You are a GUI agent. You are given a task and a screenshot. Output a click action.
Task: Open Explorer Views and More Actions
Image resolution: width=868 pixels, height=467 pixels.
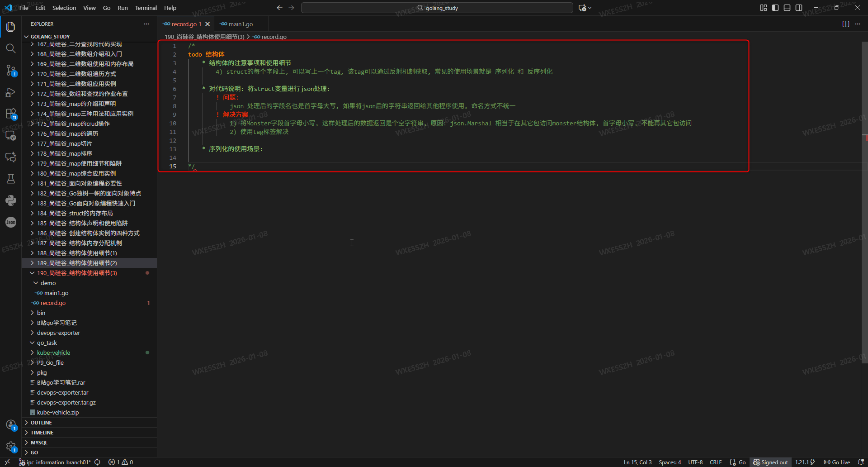(x=146, y=24)
